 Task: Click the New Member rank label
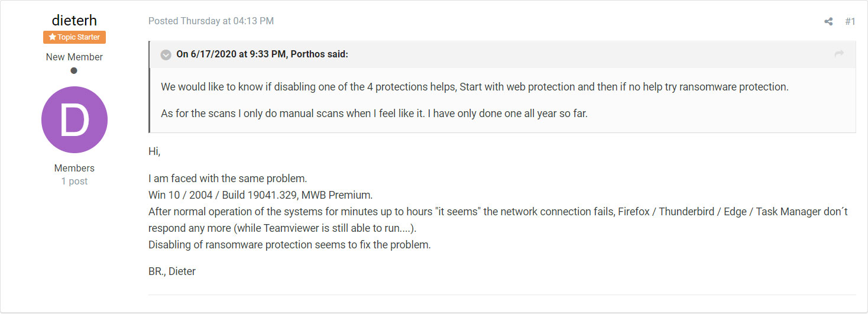click(x=75, y=57)
